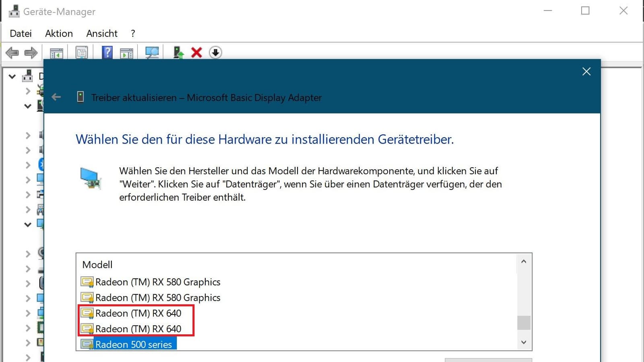Open Help via the blue question mark icon
The width and height of the screenshot is (644, 362).
click(107, 53)
